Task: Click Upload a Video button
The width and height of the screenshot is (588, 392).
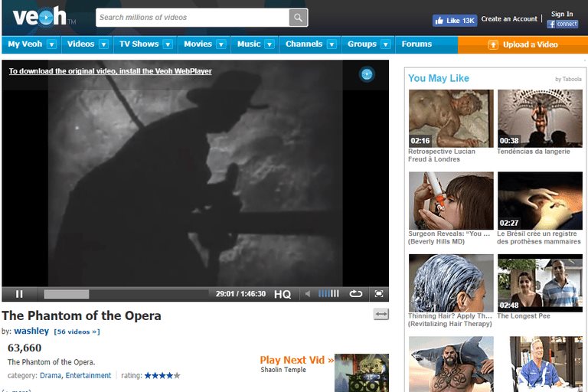Action: (523, 45)
